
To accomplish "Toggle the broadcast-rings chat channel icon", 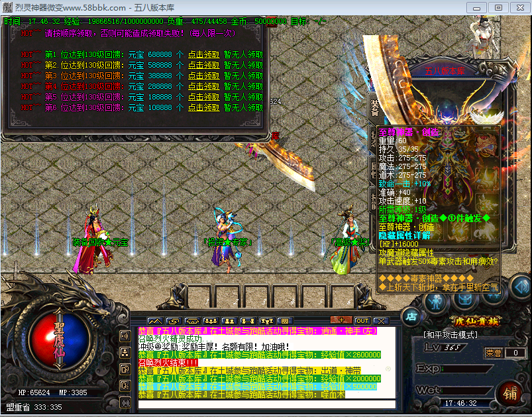I will point(125,402).
